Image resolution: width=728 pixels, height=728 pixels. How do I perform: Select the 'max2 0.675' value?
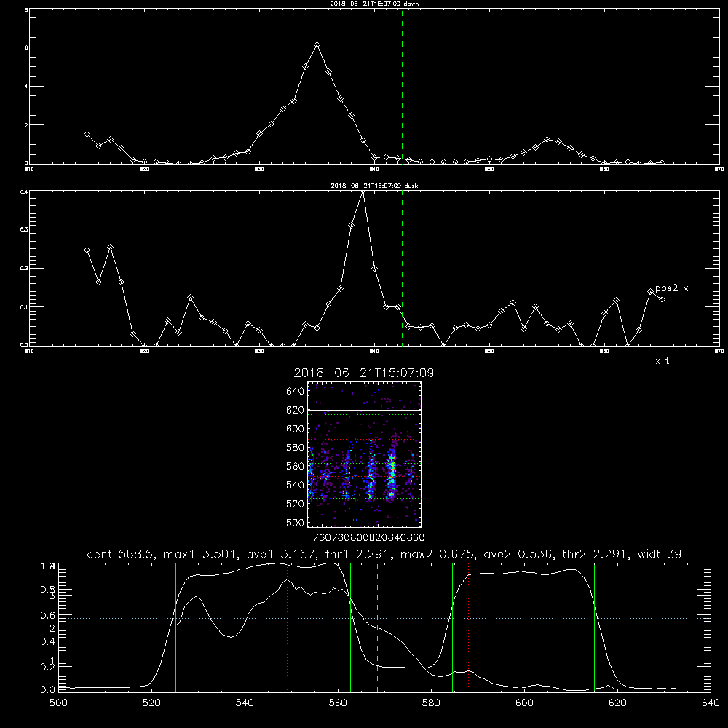pyautogui.click(x=438, y=554)
